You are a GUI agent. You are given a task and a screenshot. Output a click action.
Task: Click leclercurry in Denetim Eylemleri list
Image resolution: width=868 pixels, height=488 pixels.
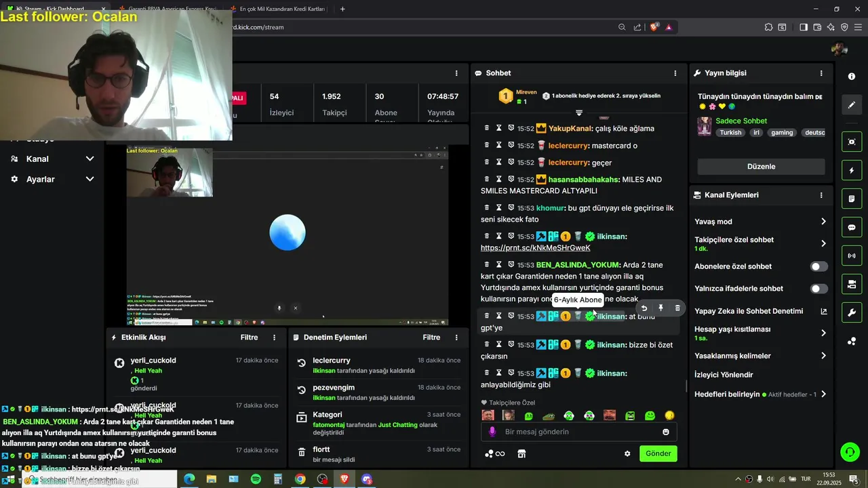point(332,361)
